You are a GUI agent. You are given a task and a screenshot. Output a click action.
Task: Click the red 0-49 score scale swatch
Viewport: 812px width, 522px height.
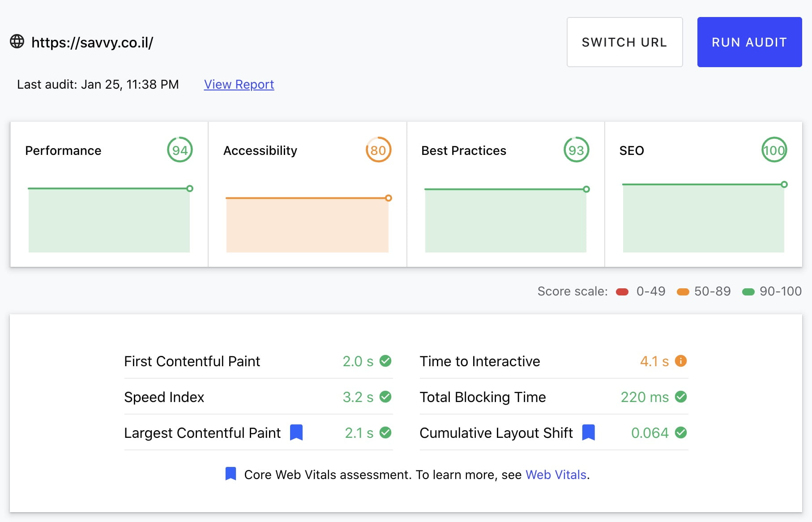622,292
